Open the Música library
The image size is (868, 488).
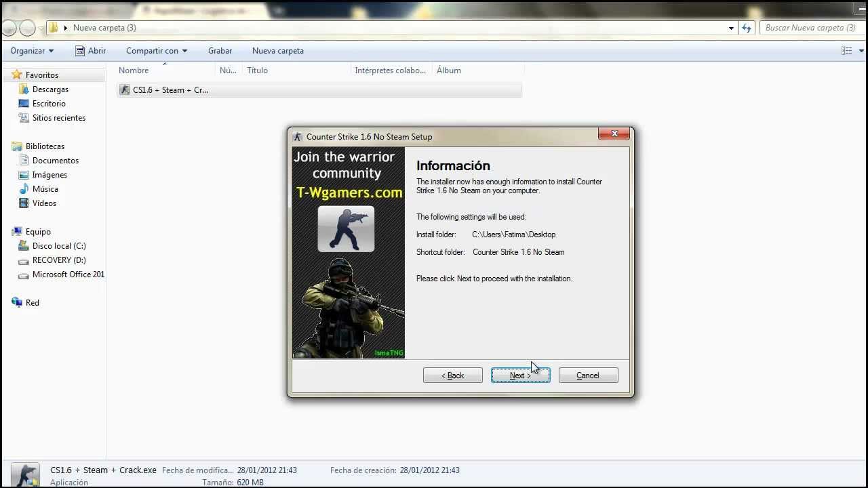[x=45, y=189]
